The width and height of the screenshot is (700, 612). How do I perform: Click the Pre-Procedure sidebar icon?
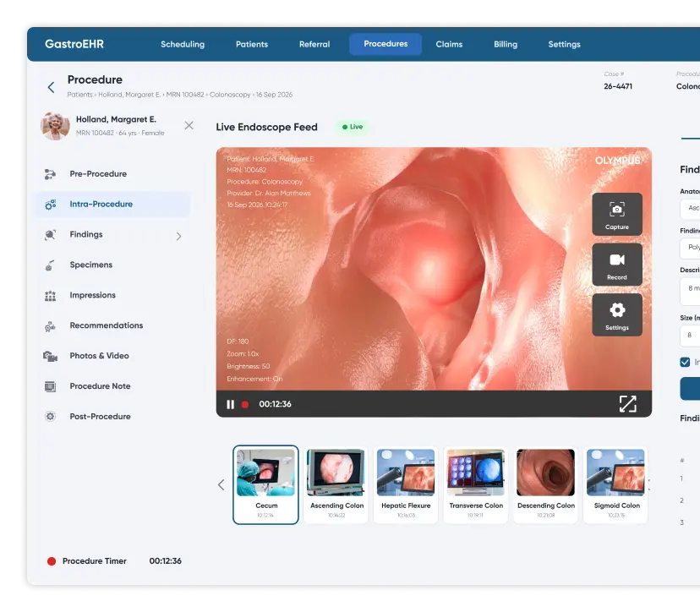click(50, 174)
